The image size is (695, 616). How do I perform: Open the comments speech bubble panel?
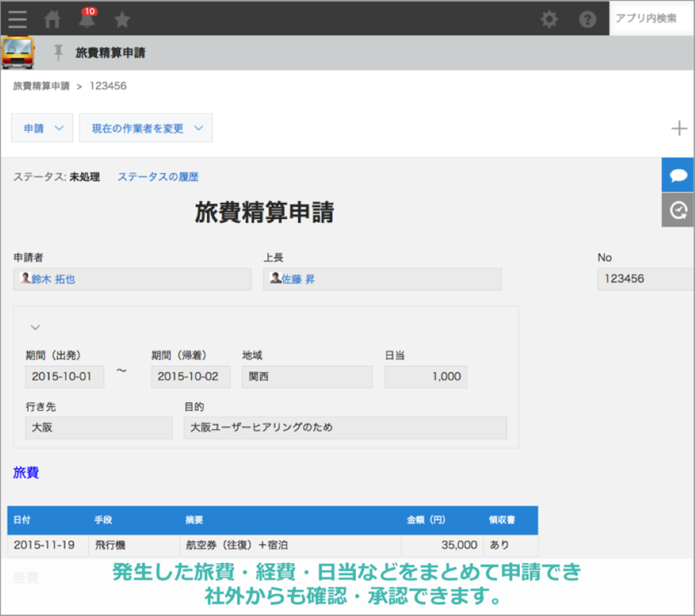tap(678, 176)
